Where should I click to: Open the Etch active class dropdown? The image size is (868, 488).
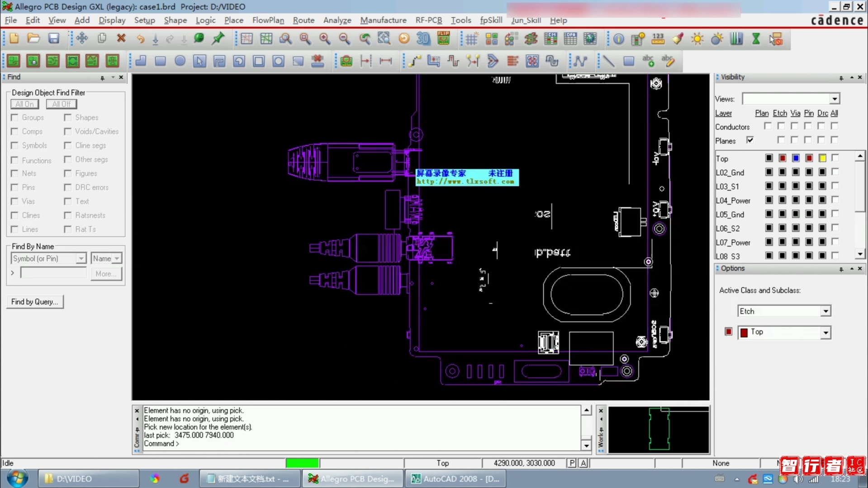tap(825, 311)
